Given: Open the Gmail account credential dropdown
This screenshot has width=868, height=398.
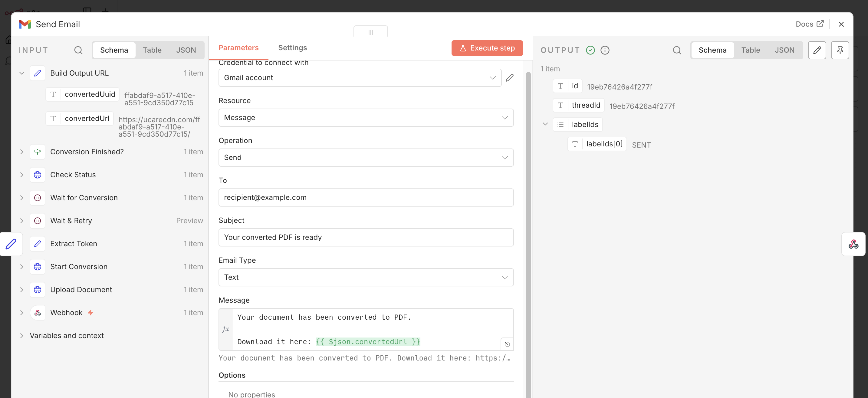Looking at the screenshot, I should 360,78.
